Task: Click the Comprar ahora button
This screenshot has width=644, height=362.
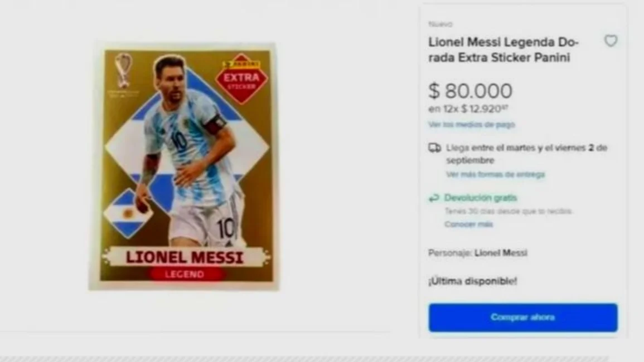Action: [x=523, y=317]
